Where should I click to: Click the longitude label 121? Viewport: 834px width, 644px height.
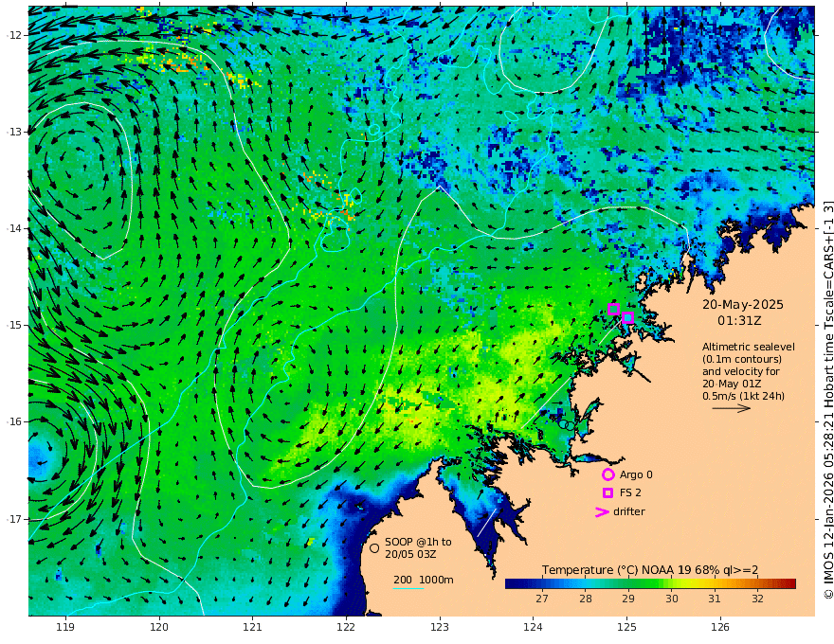click(253, 627)
